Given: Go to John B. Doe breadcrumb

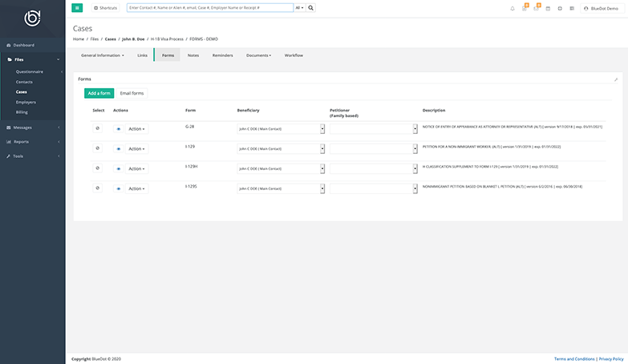Looking at the screenshot, I should [133, 39].
